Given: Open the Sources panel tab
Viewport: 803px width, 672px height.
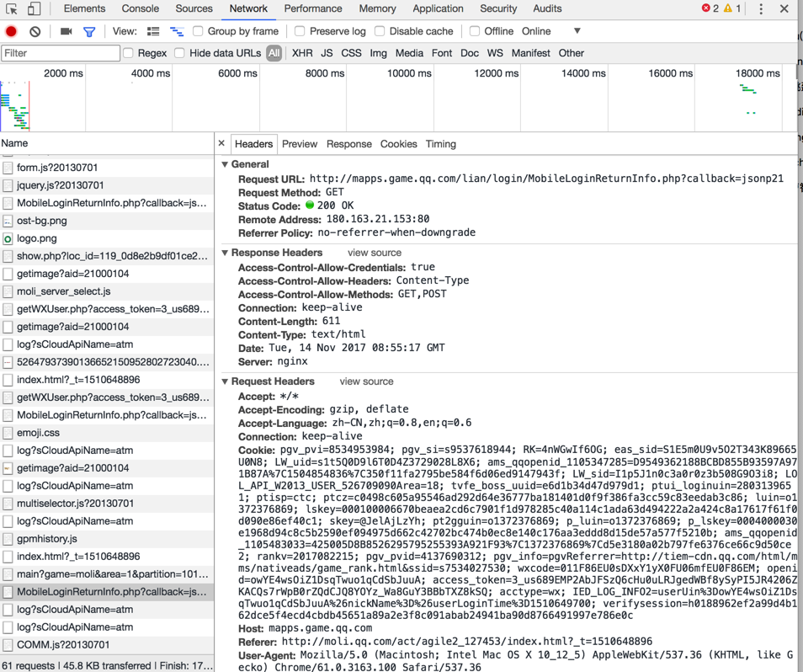Looking at the screenshot, I should pos(194,8).
